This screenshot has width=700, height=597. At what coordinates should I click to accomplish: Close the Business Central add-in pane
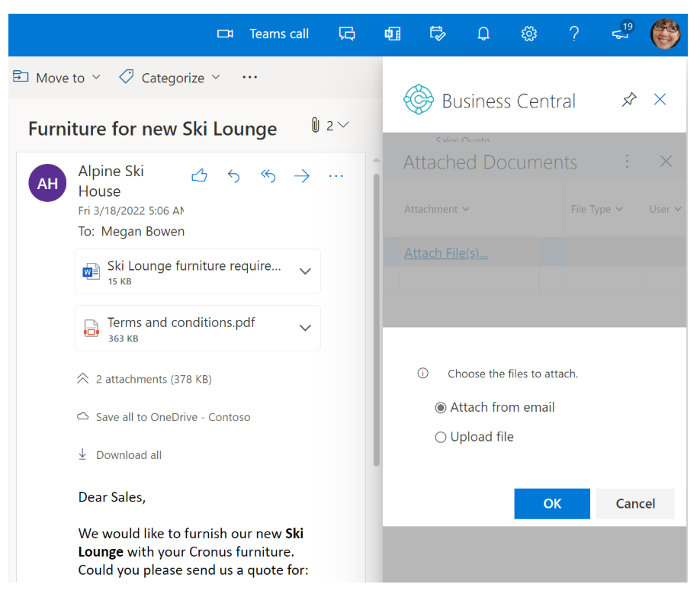point(660,99)
